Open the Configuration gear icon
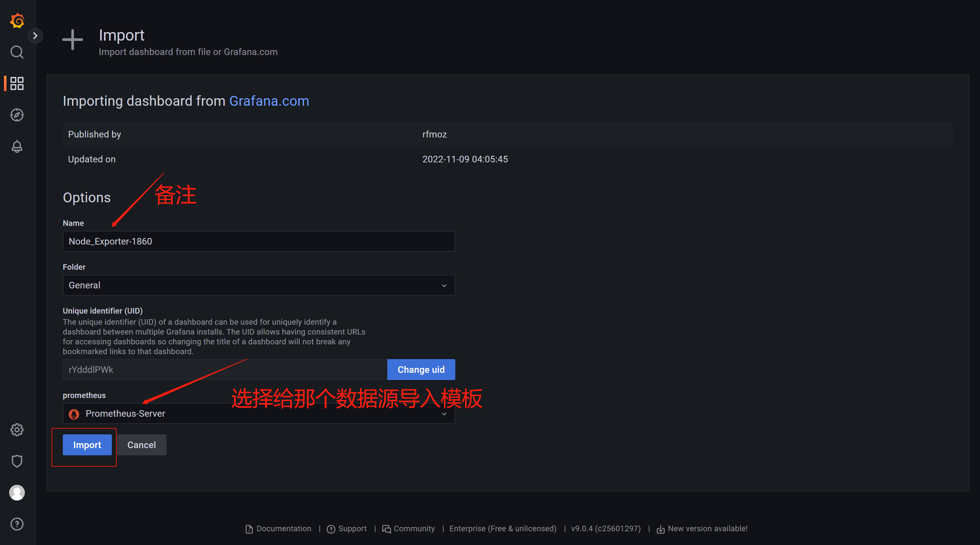Image resolution: width=980 pixels, height=545 pixels. click(17, 430)
